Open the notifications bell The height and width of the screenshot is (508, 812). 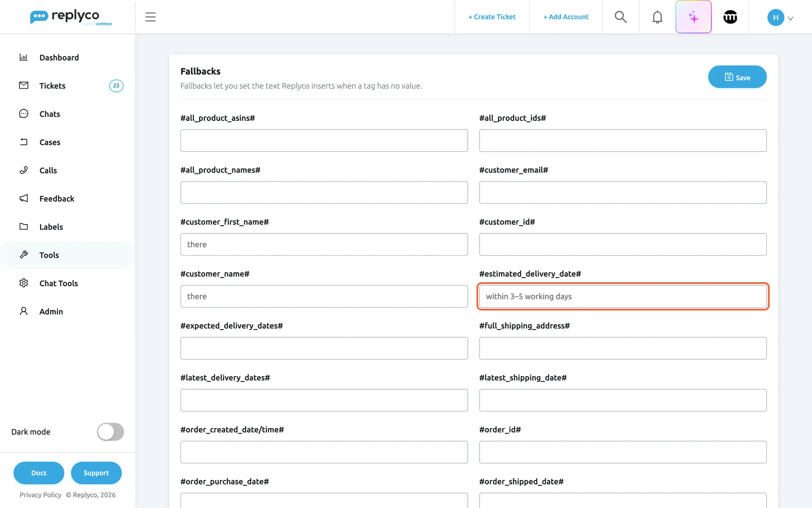(657, 17)
